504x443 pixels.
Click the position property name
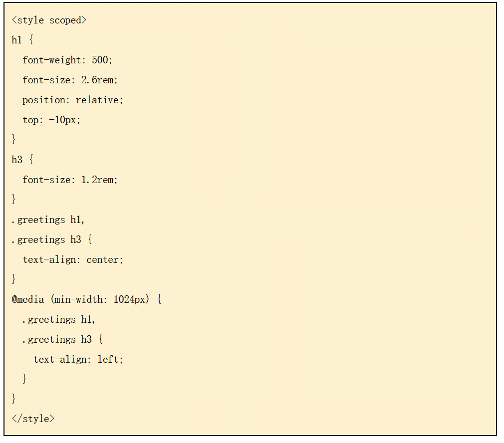(46, 100)
